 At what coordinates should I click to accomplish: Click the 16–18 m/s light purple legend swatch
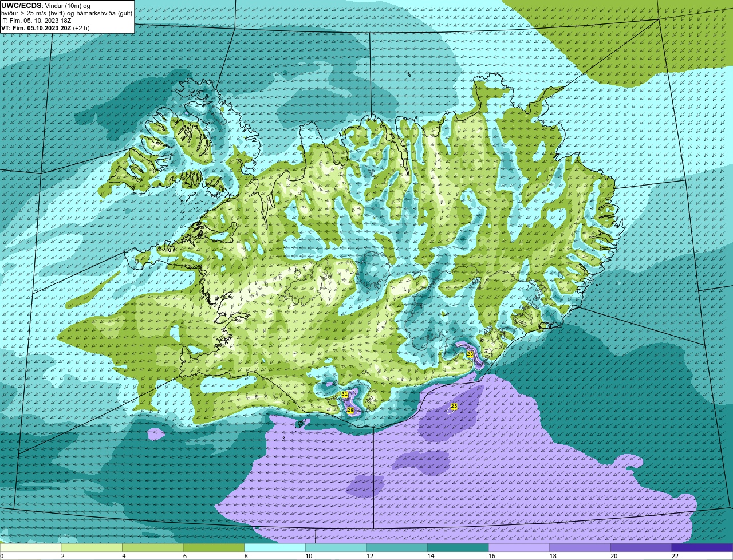519,547
